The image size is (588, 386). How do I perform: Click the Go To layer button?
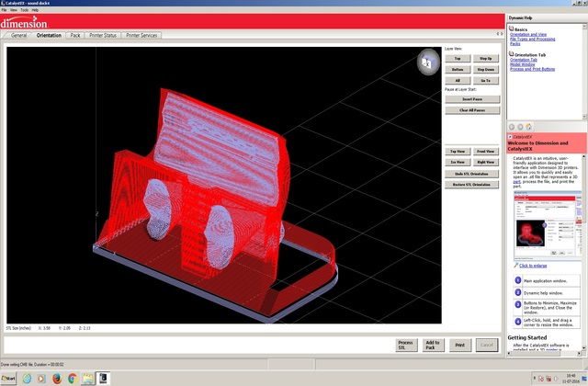[486, 80]
